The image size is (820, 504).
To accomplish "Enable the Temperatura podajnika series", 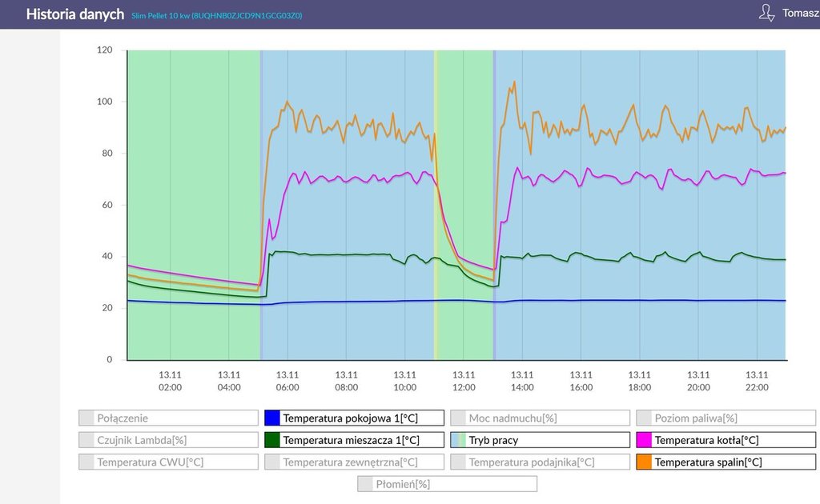I will point(540,462).
